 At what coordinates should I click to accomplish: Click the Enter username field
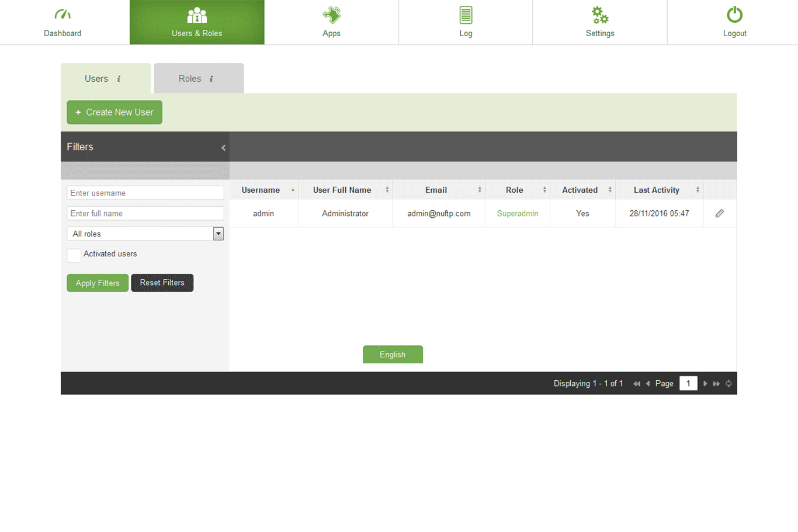(x=145, y=193)
